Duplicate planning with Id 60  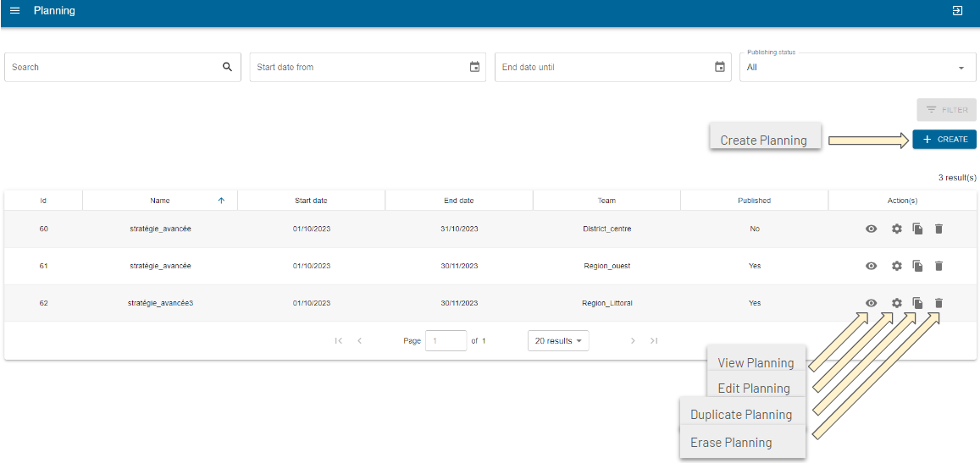pos(917,229)
